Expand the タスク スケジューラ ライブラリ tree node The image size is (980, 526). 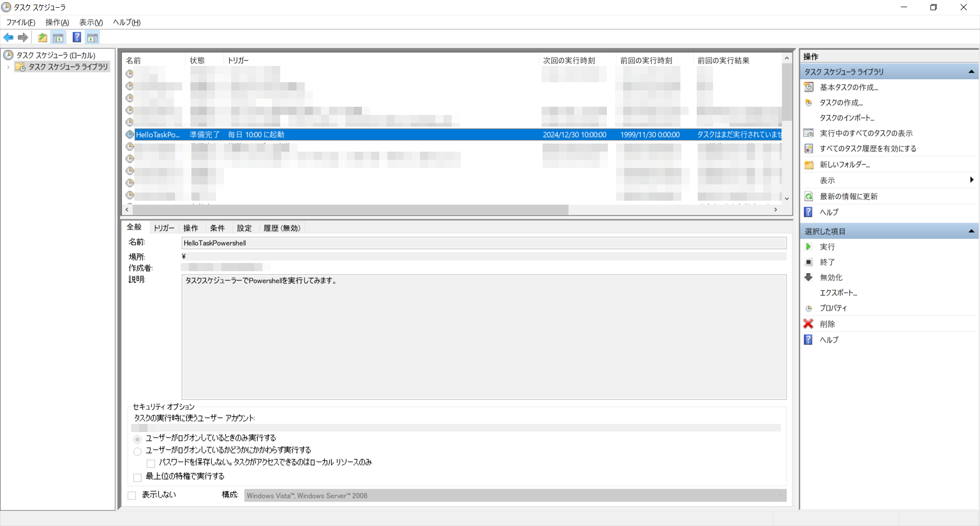[8, 67]
